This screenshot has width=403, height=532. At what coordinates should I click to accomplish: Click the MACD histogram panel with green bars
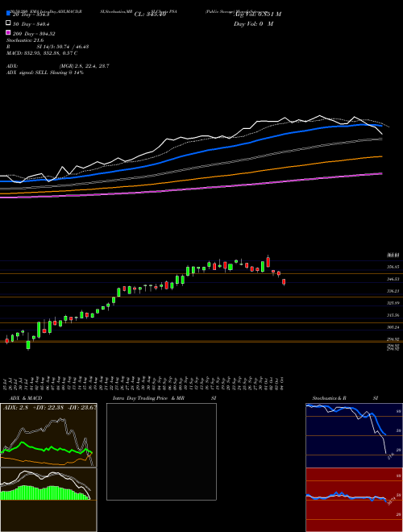(x=48, y=500)
